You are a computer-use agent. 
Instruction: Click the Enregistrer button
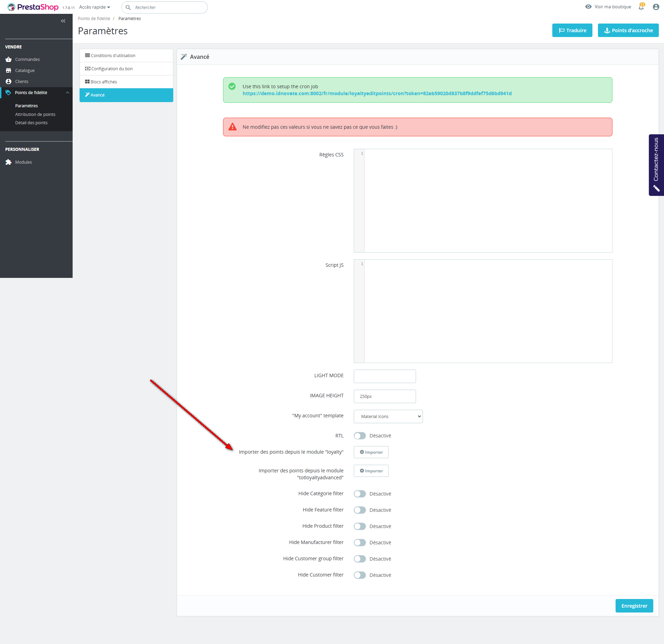(634, 606)
